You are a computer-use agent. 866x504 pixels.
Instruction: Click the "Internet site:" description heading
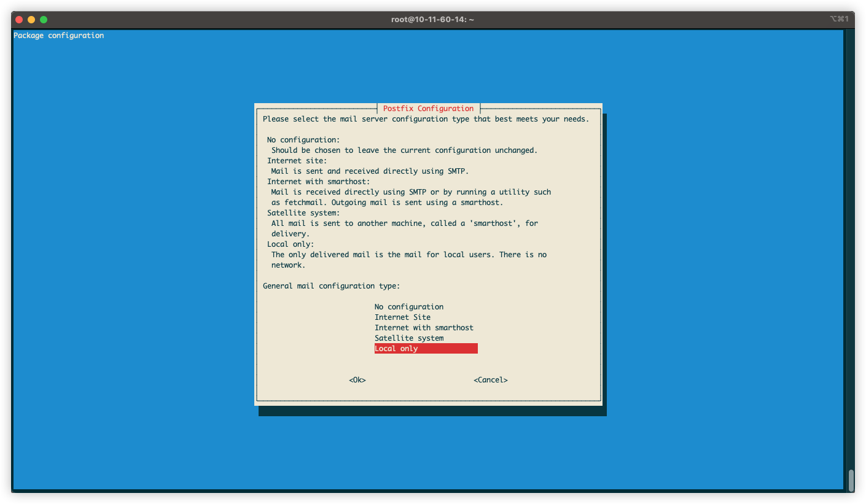click(x=297, y=161)
